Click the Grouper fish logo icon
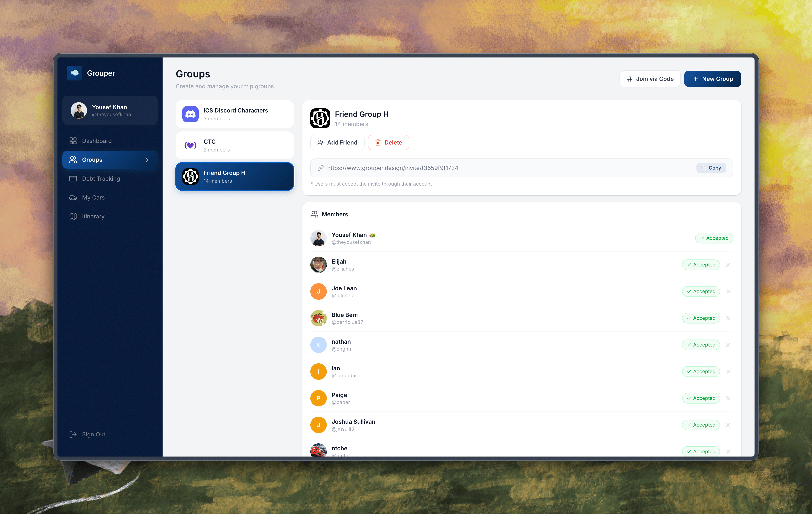The height and width of the screenshot is (514, 812). tap(75, 73)
